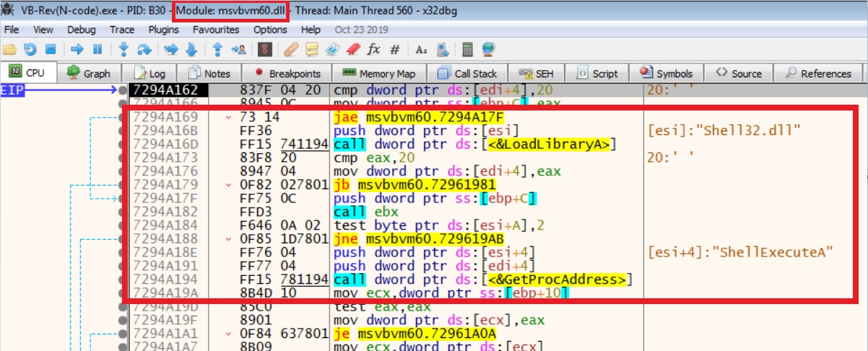
Task: Select the call LoadLibraryA instruction line
Action: tap(474, 144)
